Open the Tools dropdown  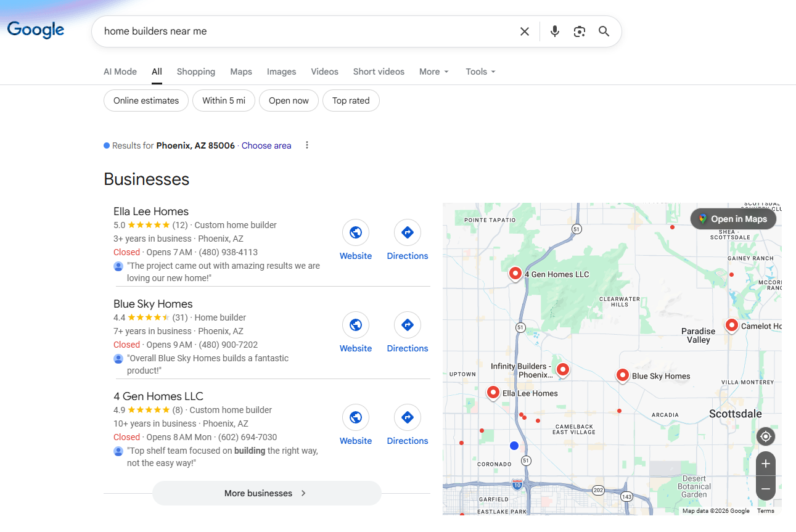tap(480, 72)
